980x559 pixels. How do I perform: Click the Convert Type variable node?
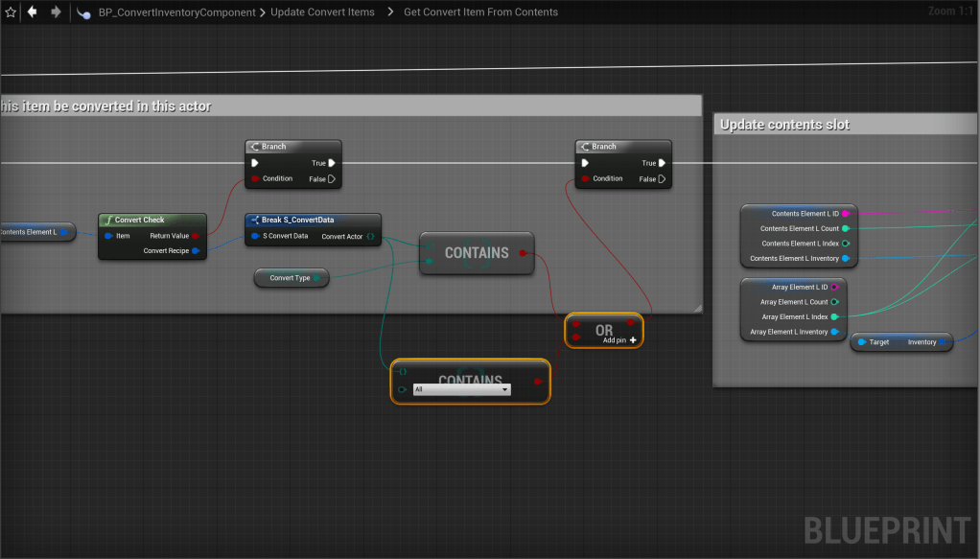tap(291, 278)
